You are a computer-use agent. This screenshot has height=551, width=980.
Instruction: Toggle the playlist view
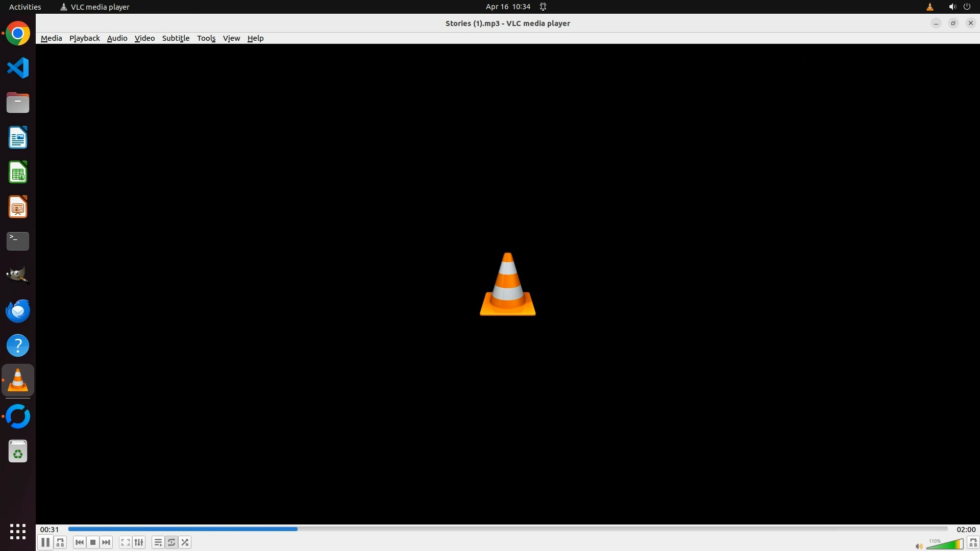(158, 542)
